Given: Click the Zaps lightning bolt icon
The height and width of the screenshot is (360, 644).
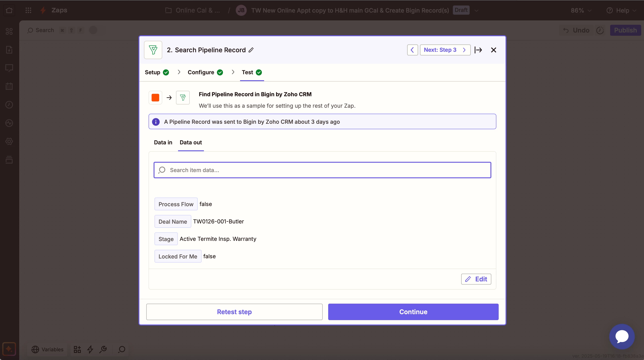Looking at the screenshot, I should coord(43,10).
